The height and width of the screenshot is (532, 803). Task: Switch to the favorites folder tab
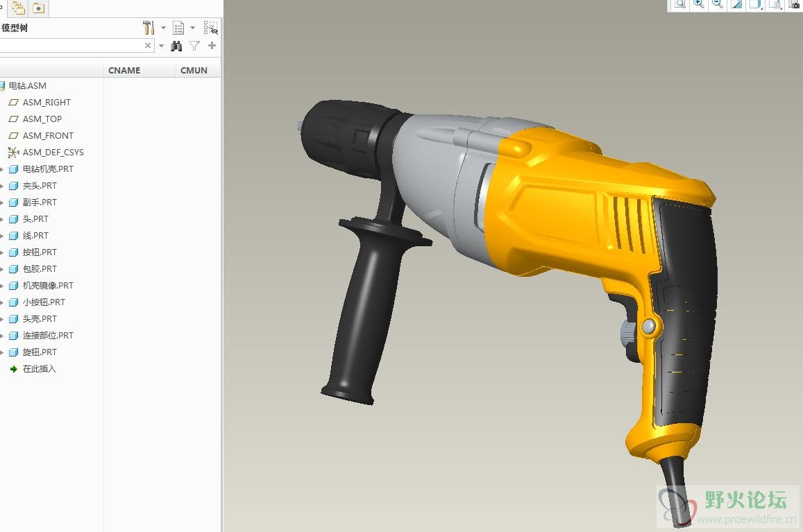tap(38, 8)
